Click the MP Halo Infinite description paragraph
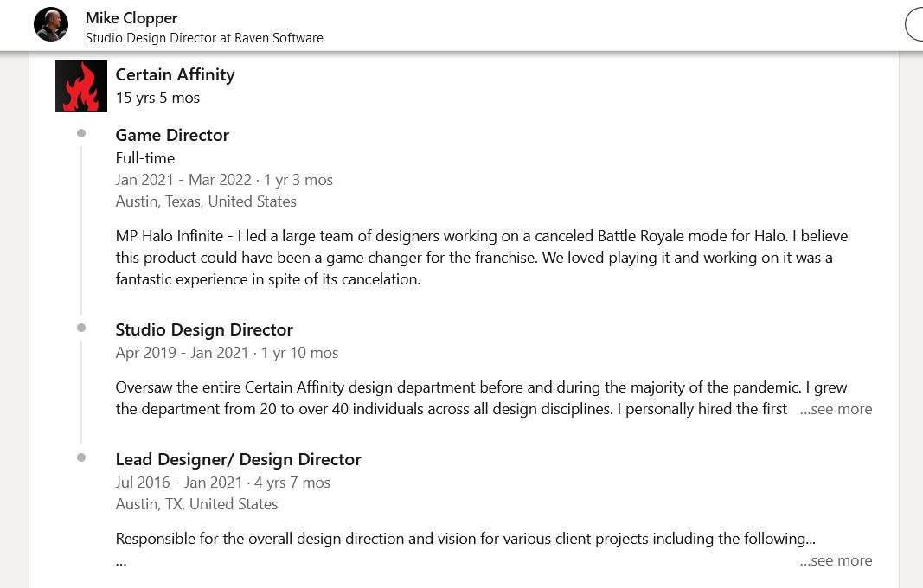The width and height of the screenshot is (923, 588). (x=482, y=258)
